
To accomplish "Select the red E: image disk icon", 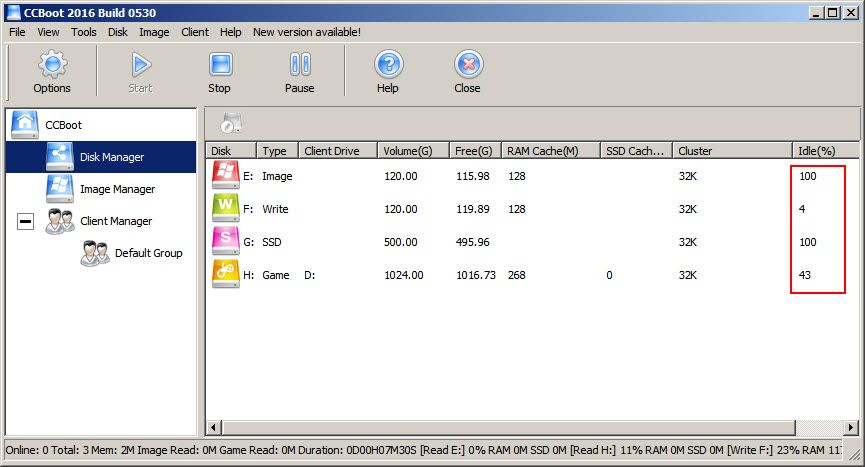I will (x=225, y=175).
